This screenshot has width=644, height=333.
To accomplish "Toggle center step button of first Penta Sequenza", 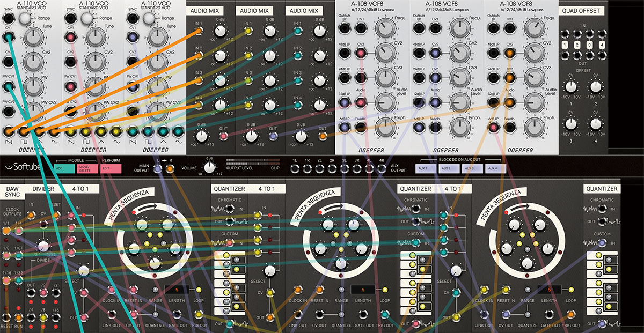I will (155, 249).
